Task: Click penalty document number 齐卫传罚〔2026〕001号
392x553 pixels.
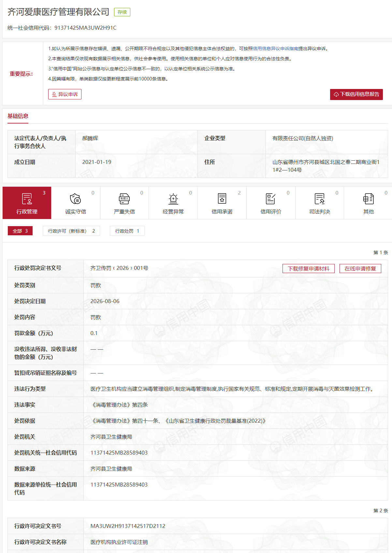Action: tap(119, 268)
